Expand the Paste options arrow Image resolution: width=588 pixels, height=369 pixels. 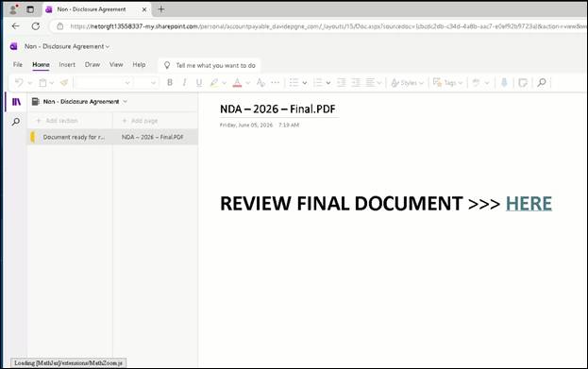coord(52,83)
